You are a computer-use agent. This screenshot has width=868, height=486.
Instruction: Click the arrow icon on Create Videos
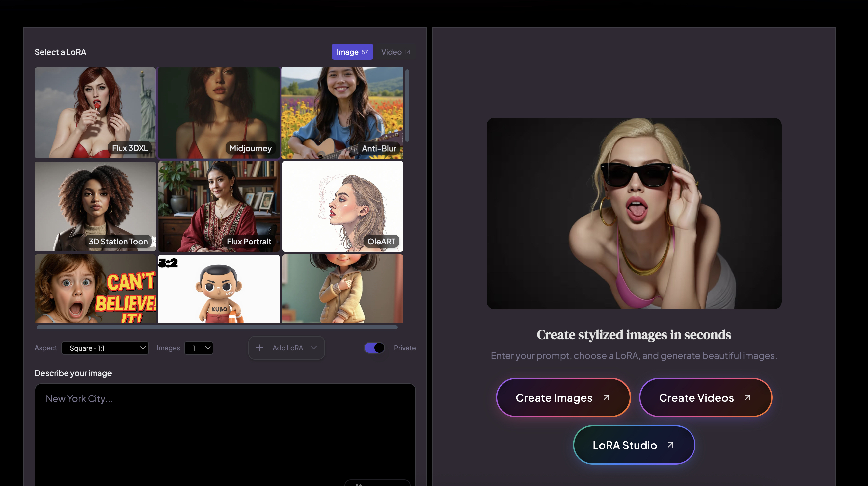pos(747,398)
